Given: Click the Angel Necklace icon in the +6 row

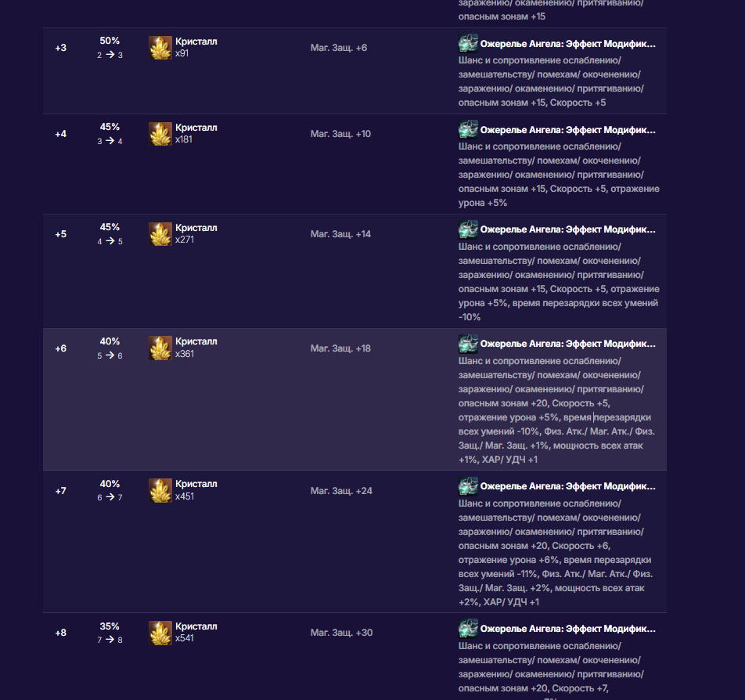Looking at the screenshot, I should tap(468, 344).
